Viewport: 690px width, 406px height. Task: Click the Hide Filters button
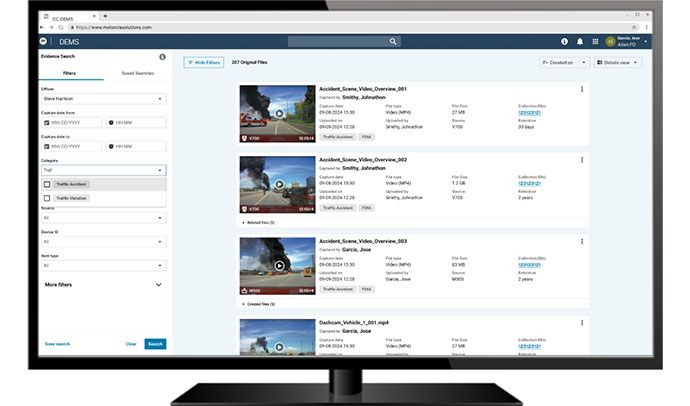coord(204,62)
